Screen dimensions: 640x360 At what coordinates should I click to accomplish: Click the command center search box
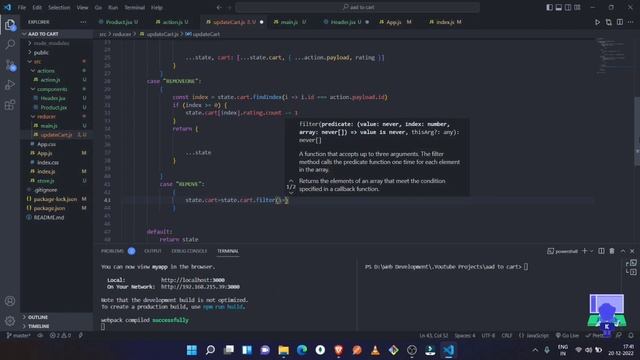click(358, 7)
